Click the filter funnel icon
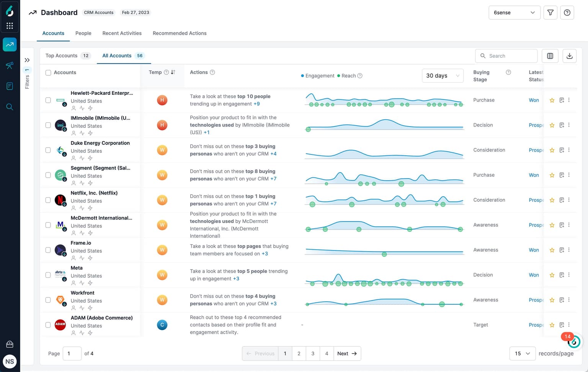This screenshot has width=588, height=372. coord(550,13)
